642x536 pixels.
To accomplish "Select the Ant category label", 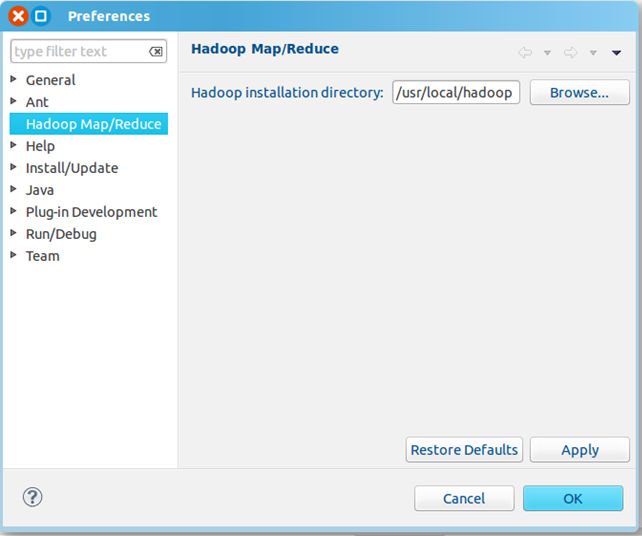I will coord(37,102).
